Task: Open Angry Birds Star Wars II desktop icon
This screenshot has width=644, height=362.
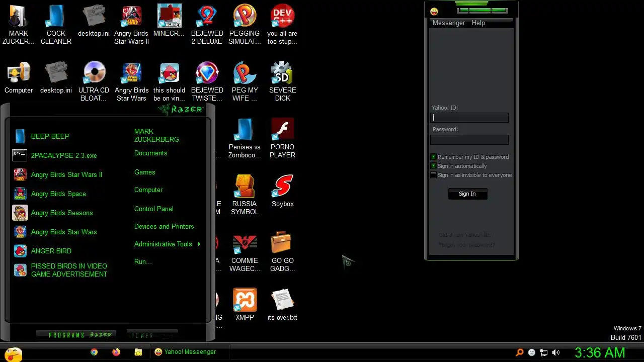Action: [x=131, y=25]
